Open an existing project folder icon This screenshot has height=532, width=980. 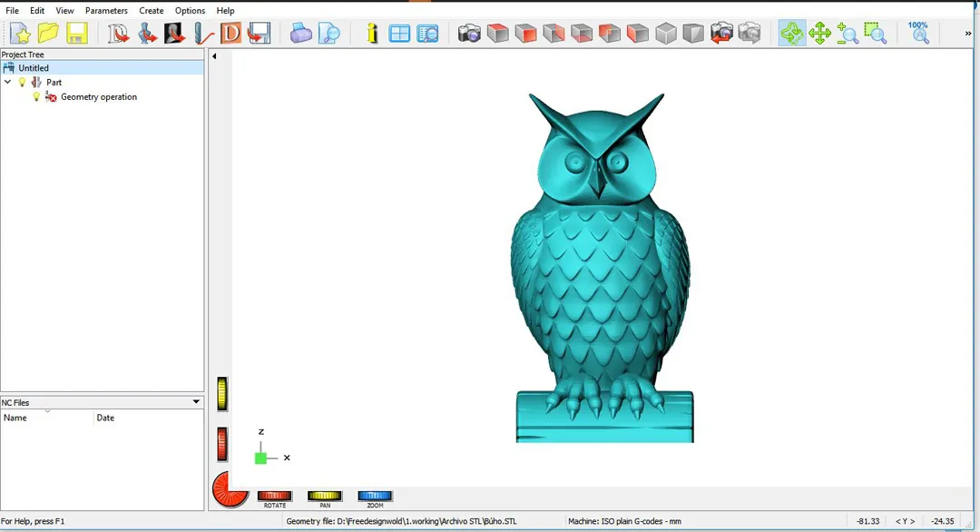pos(48,33)
